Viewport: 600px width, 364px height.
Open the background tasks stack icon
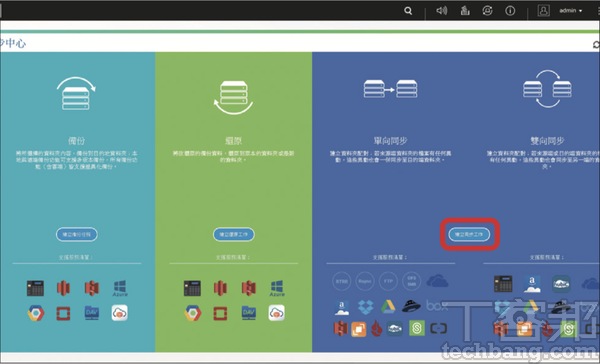[x=465, y=11]
